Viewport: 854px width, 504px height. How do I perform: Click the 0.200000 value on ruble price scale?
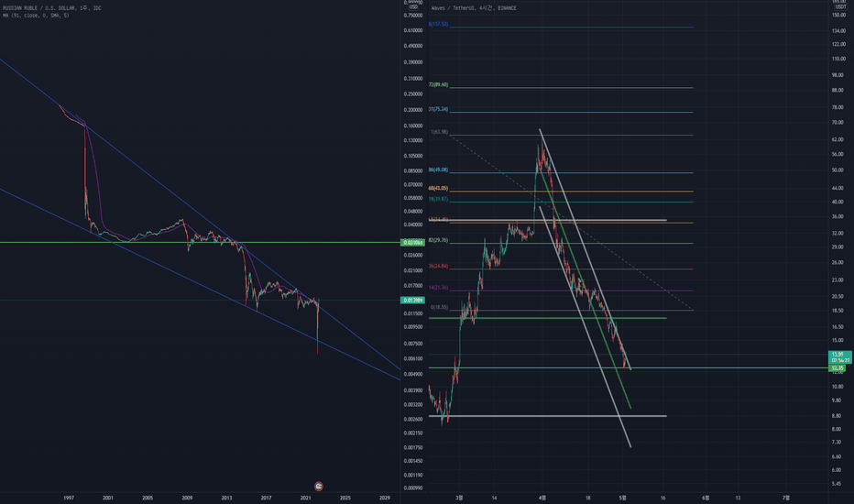(x=413, y=110)
